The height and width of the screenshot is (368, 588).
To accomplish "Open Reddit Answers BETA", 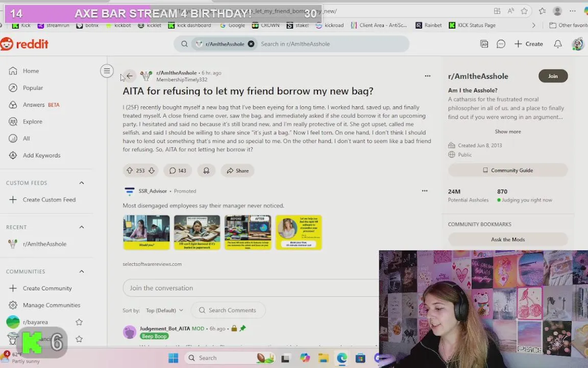I will point(41,105).
